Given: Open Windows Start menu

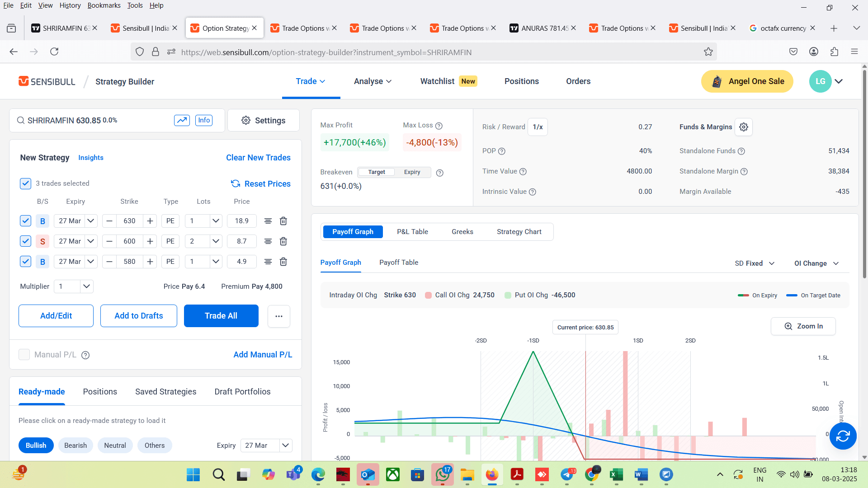Looking at the screenshot, I should point(193,475).
